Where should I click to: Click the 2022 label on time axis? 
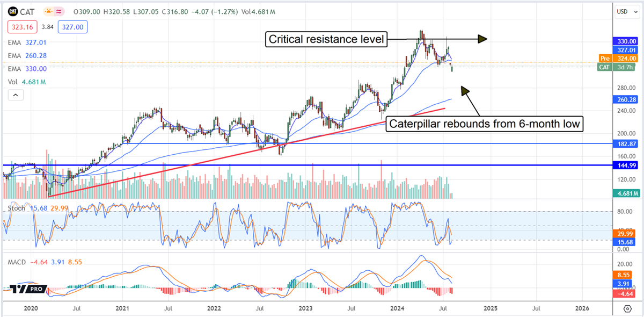point(214,308)
